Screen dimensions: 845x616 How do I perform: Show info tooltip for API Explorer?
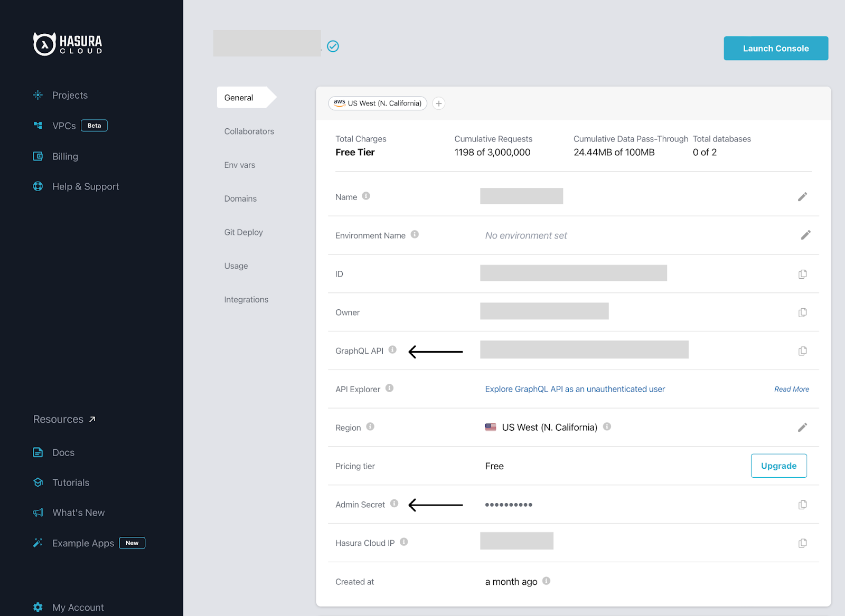coord(389,388)
